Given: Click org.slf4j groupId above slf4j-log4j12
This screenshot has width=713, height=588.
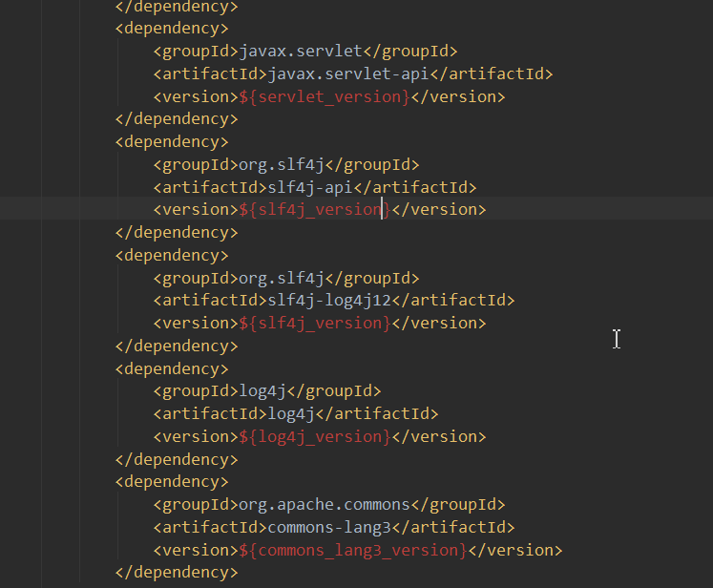Looking at the screenshot, I should click(281, 278).
